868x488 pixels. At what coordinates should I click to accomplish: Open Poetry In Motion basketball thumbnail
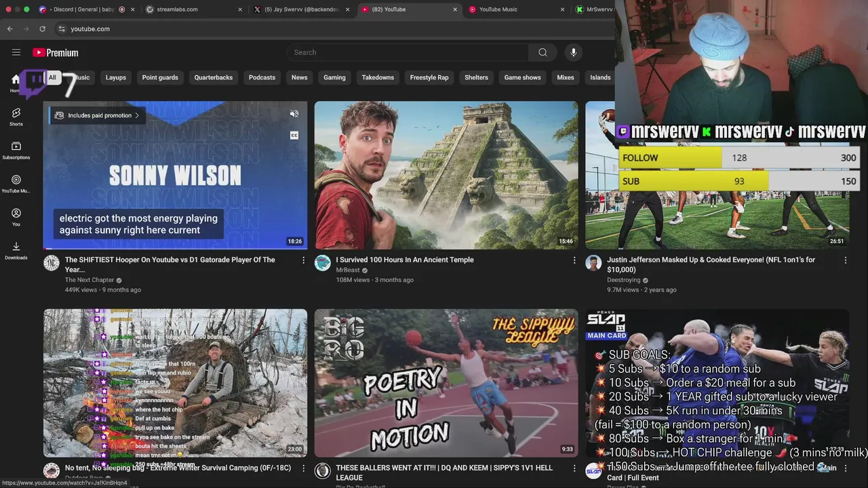point(446,383)
